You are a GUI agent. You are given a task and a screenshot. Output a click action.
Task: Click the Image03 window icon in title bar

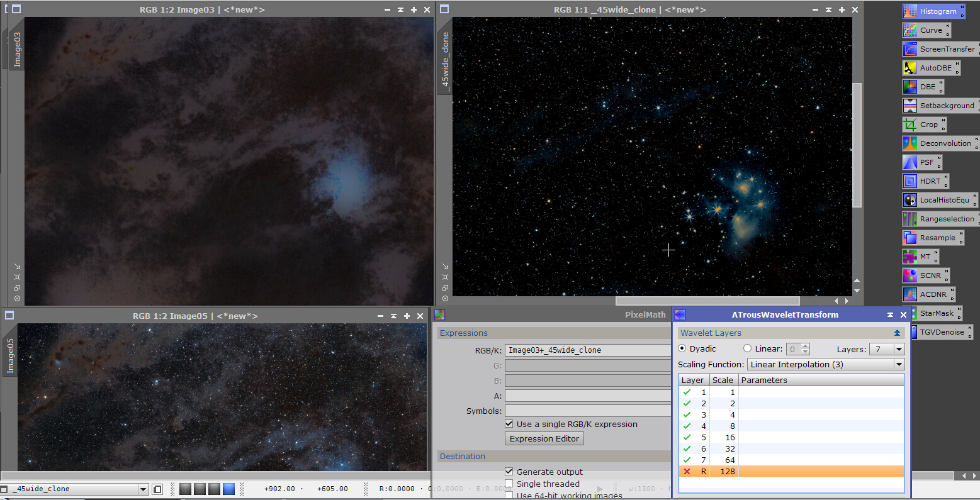click(16, 9)
